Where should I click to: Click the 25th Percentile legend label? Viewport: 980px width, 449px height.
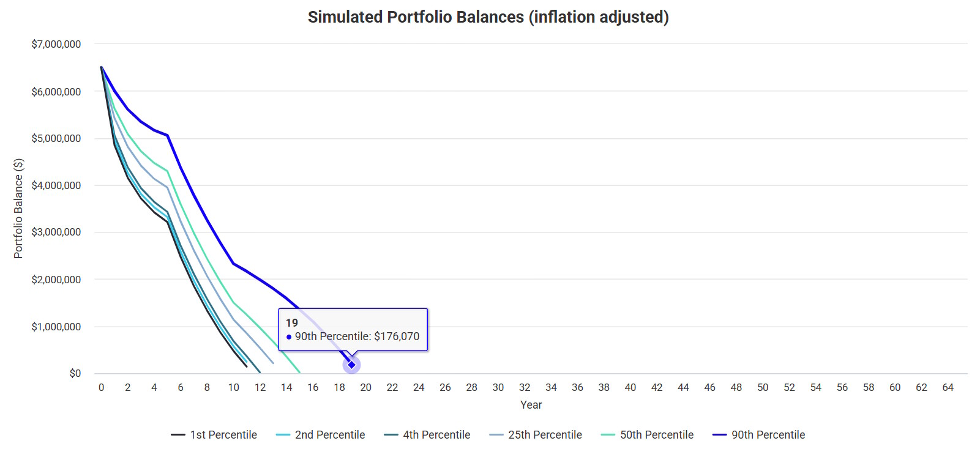pyautogui.click(x=545, y=435)
